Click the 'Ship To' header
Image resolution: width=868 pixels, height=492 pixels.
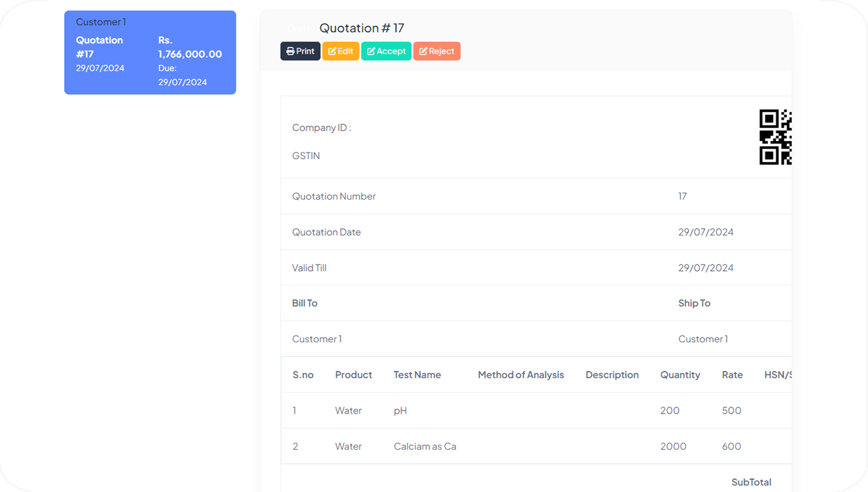point(695,303)
